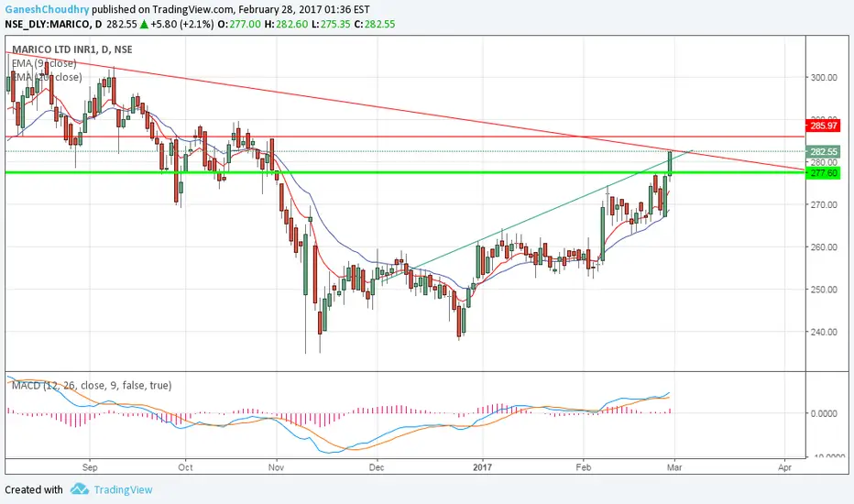Click the Mar label on time axis
This screenshot has height=504, width=854.
pyautogui.click(x=674, y=467)
